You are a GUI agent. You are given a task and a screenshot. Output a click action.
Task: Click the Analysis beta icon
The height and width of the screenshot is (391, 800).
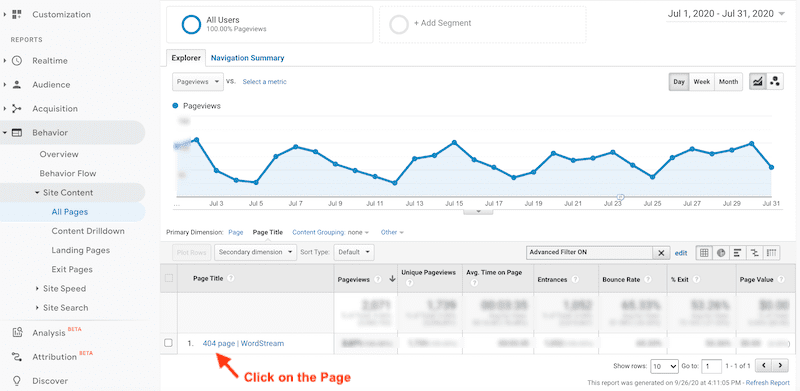coord(17,333)
